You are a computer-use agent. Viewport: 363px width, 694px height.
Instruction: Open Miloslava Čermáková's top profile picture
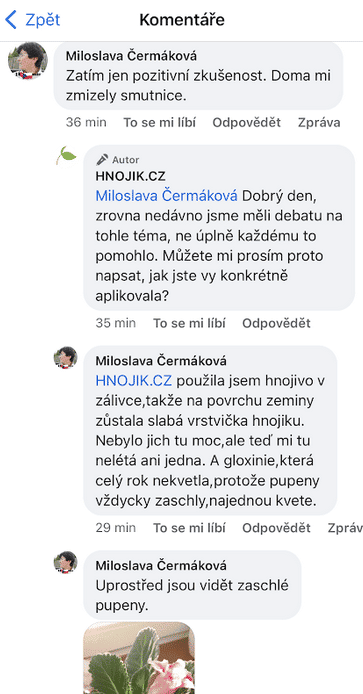click(x=28, y=61)
